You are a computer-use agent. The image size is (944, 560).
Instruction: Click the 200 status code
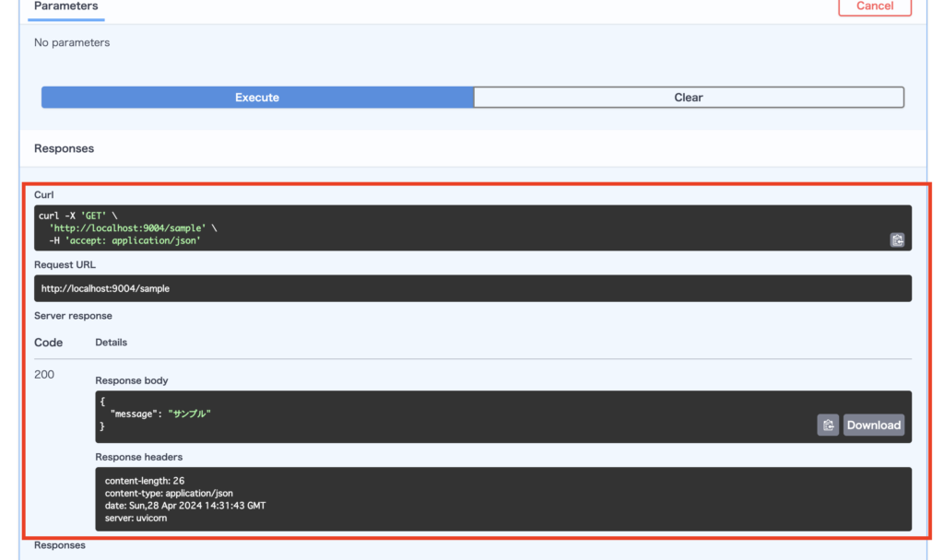click(x=44, y=374)
